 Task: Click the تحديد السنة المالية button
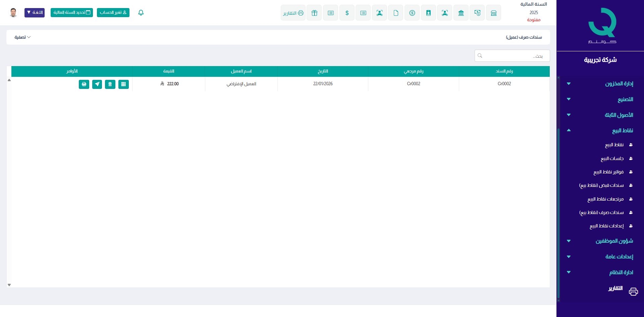click(72, 13)
